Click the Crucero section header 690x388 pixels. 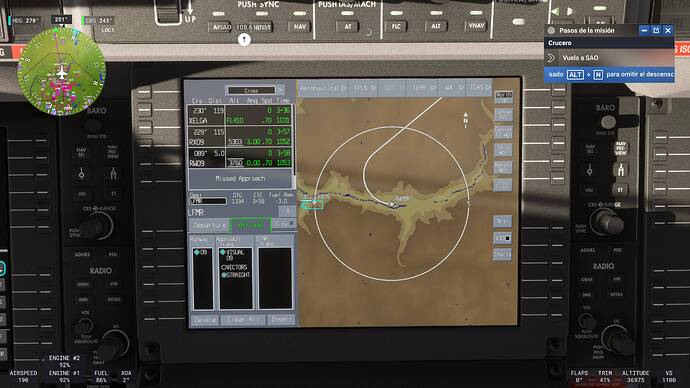(x=609, y=43)
